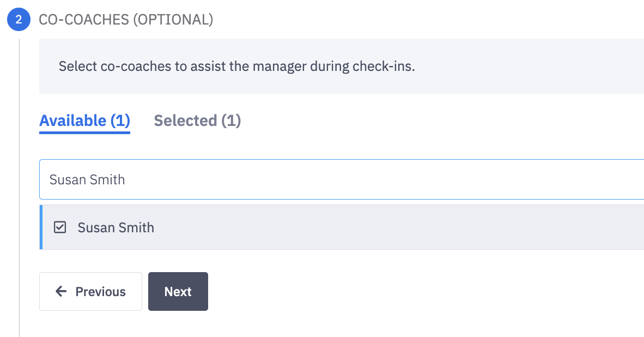The image size is (644, 337).
Task: Click the left arrow icon in Previous button
Action: tap(60, 291)
